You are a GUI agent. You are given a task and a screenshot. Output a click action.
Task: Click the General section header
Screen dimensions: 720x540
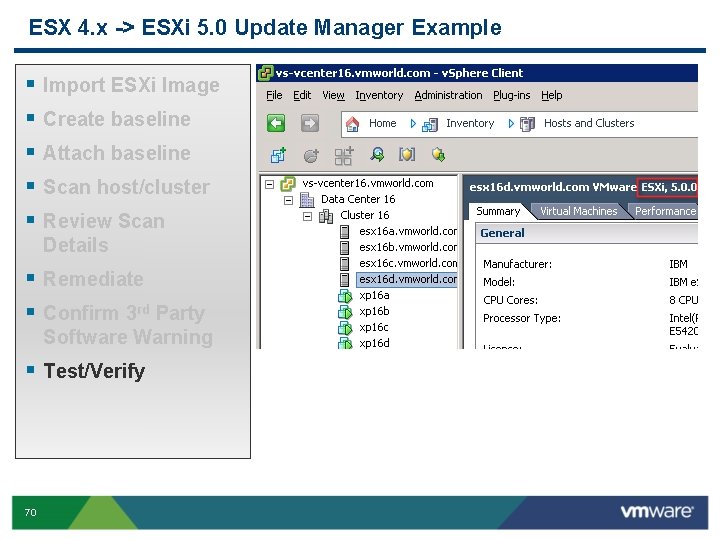pos(587,233)
